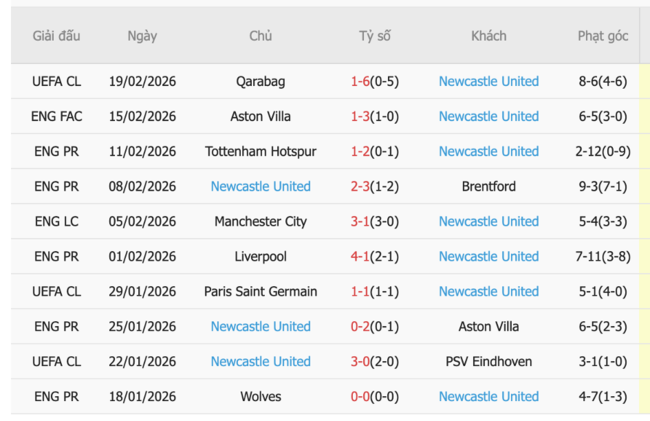Select the 'Tỷ số' column header
Image resolution: width=650 pixels, height=421 pixels.
(x=375, y=36)
